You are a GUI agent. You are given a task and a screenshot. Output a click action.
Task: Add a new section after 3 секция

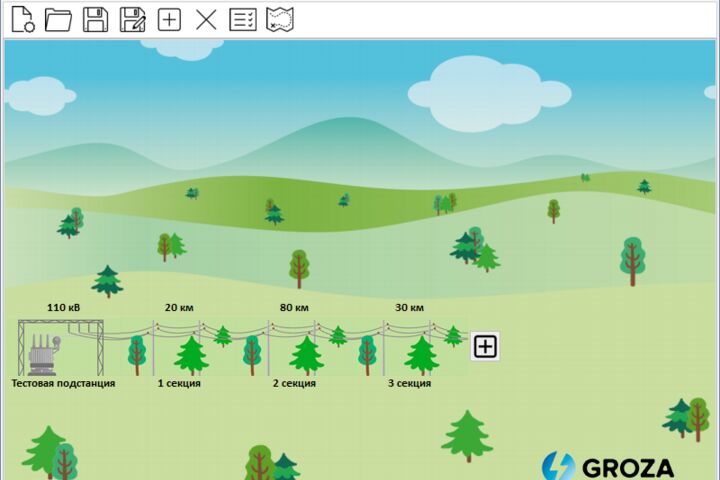(x=485, y=346)
